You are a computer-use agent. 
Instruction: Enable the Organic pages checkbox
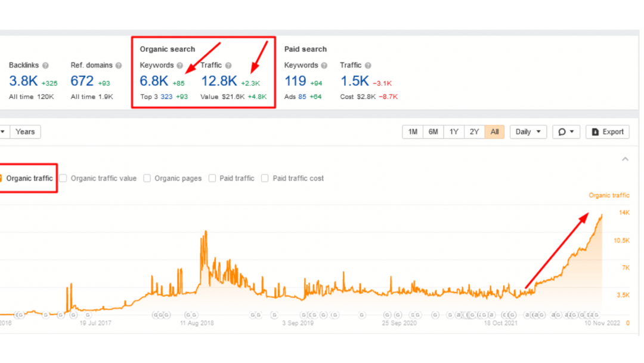pyautogui.click(x=147, y=178)
